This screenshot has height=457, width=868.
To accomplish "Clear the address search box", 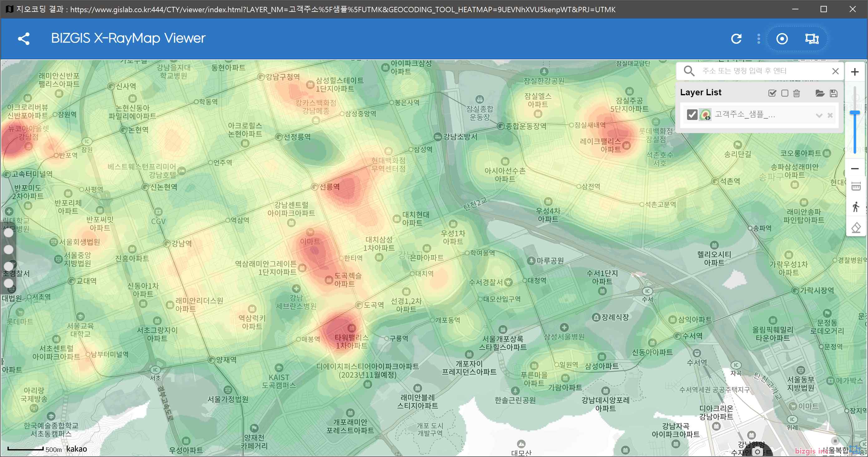I will (835, 71).
